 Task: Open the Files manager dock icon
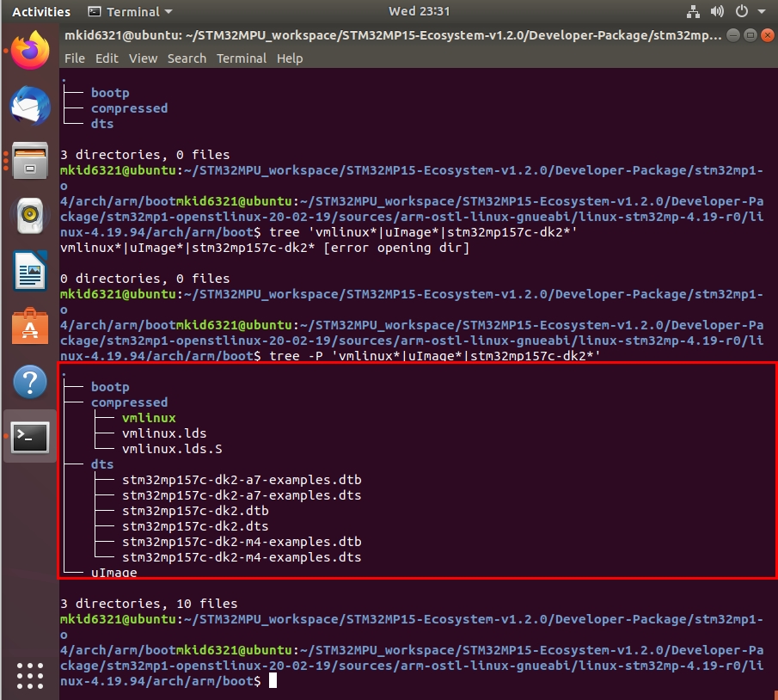tap(30, 161)
